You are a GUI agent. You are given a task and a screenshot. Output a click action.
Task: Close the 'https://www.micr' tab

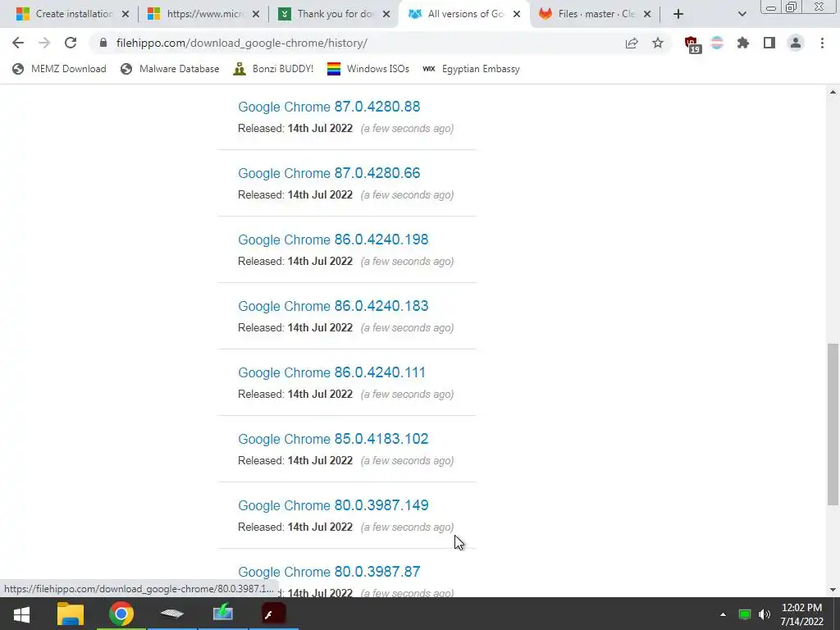point(256,14)
